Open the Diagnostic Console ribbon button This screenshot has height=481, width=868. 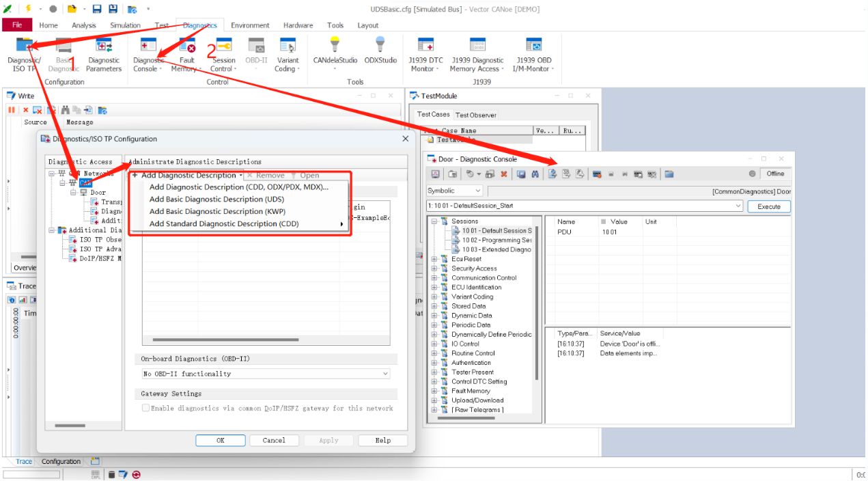148,55
